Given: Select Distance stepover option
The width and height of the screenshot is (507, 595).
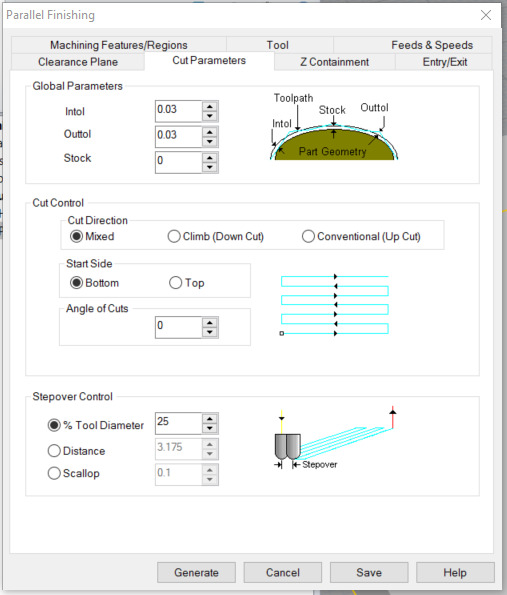Looking at the screenshot, I should (76, 451).
